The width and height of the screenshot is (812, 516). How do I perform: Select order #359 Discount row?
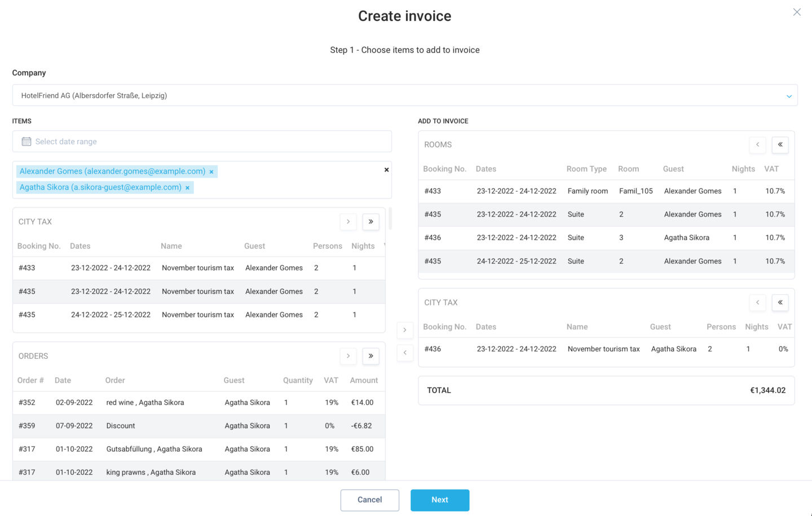click(x=199, y=426)
